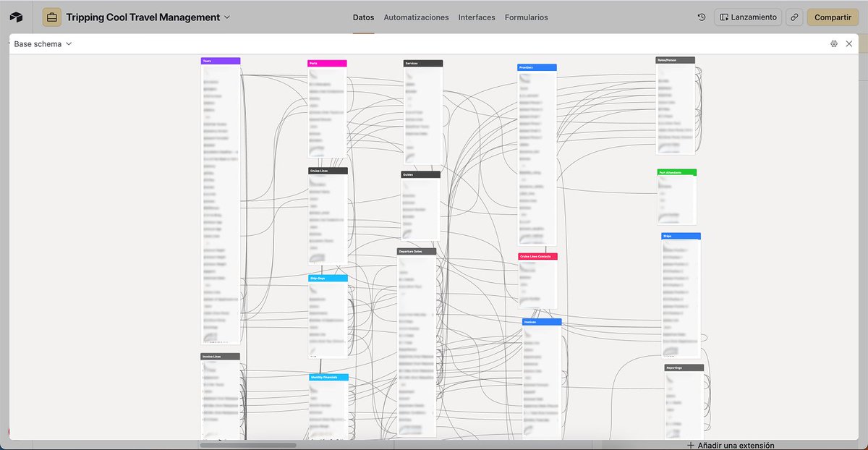Screen dimensions: 868x450
Task: Select the blue Providers table header
Action: pyautogui.click(x=537, y=67)
